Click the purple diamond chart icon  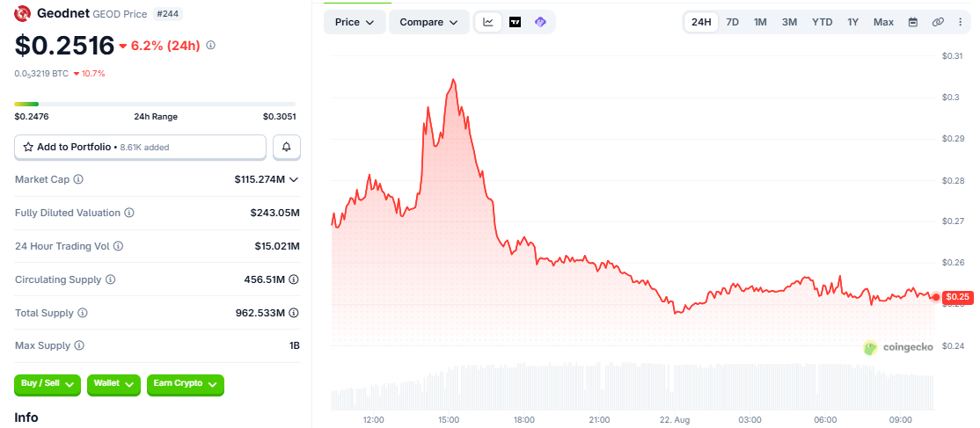click(x=541, y=22)
